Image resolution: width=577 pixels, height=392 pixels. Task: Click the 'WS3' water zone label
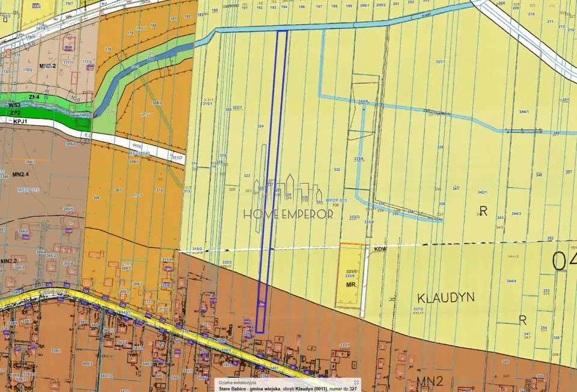pos(14,105)
